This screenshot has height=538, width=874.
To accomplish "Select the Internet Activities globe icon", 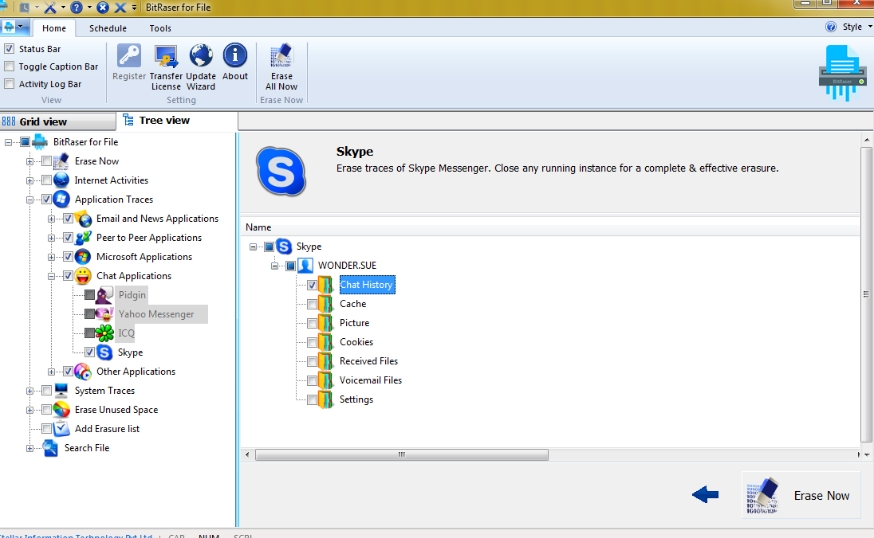I will [62, 181].
